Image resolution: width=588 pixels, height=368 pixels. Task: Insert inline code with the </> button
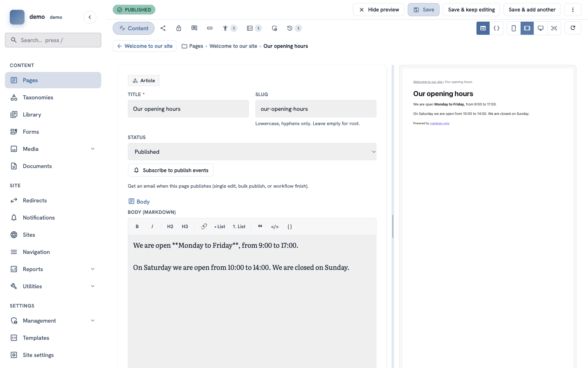[x=275, y=227]
